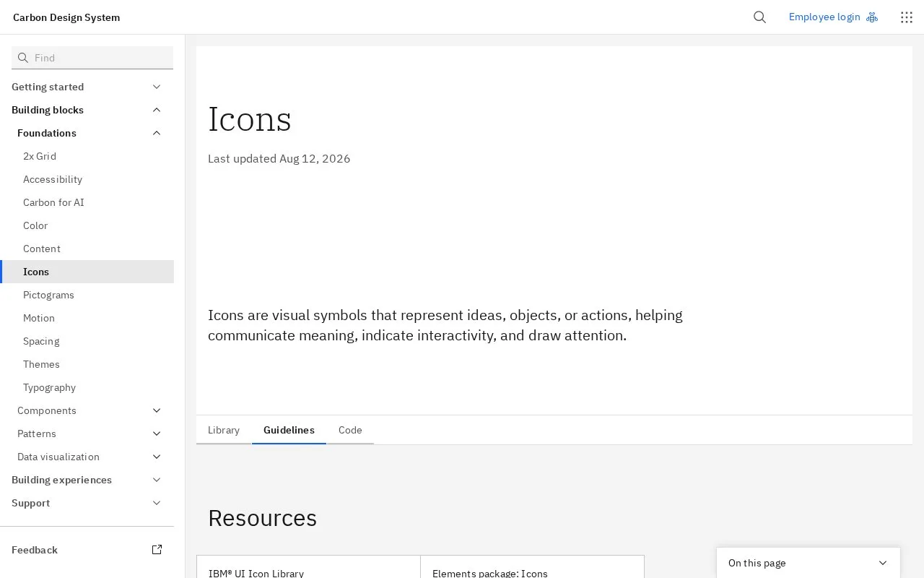Open the Themes page
924x578 pixels.
tap(87, 364)
